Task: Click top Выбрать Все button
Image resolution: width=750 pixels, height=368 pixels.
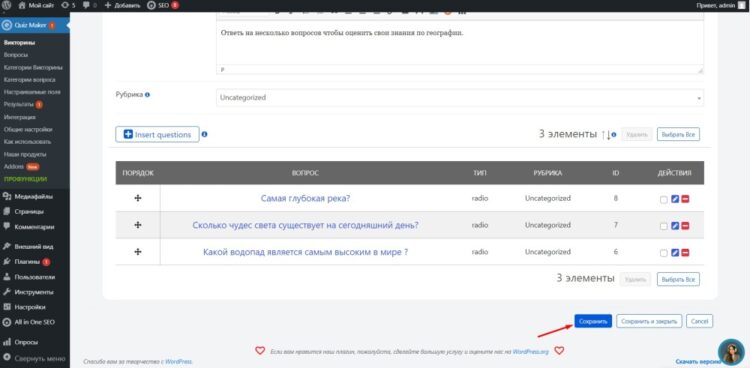Action: (x=678, y=135)
